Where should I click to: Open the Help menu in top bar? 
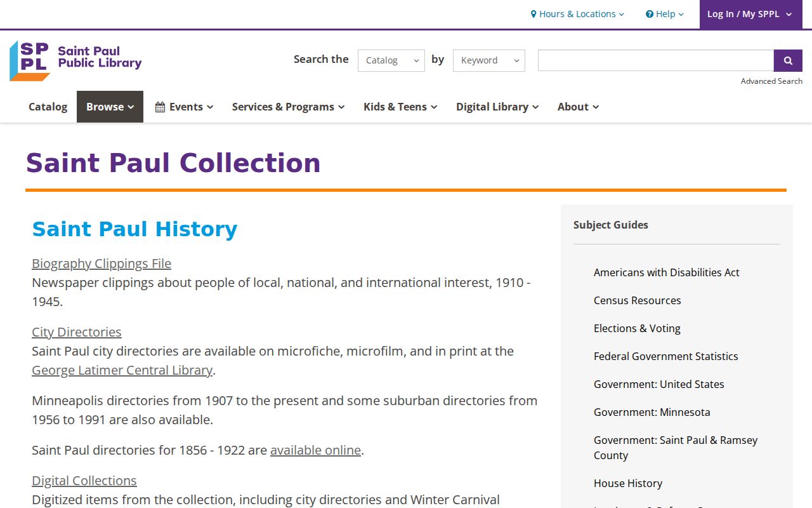665,14
